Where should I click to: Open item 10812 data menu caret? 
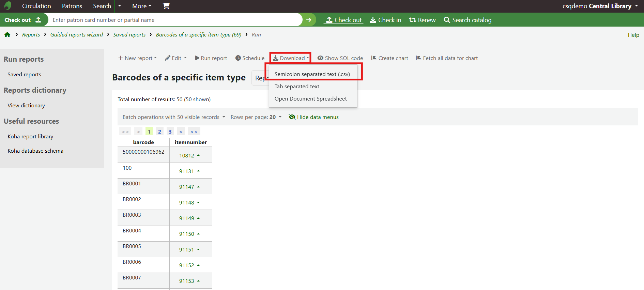[x=198, y=155]
